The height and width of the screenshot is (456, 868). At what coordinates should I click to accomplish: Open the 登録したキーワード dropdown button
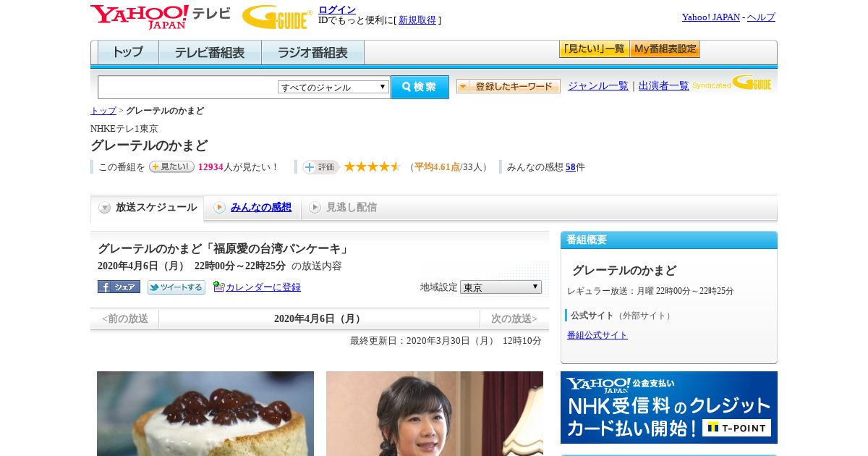(x=509, y=86)
